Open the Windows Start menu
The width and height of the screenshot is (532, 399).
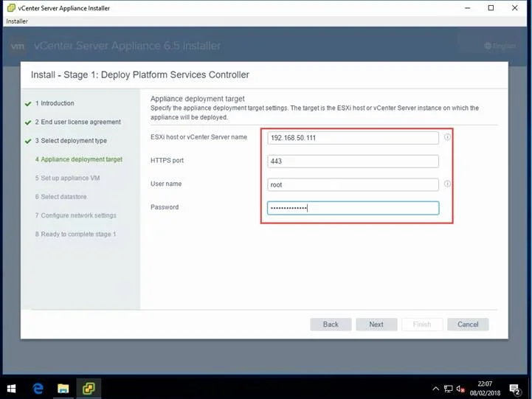[x=11, y=389]
